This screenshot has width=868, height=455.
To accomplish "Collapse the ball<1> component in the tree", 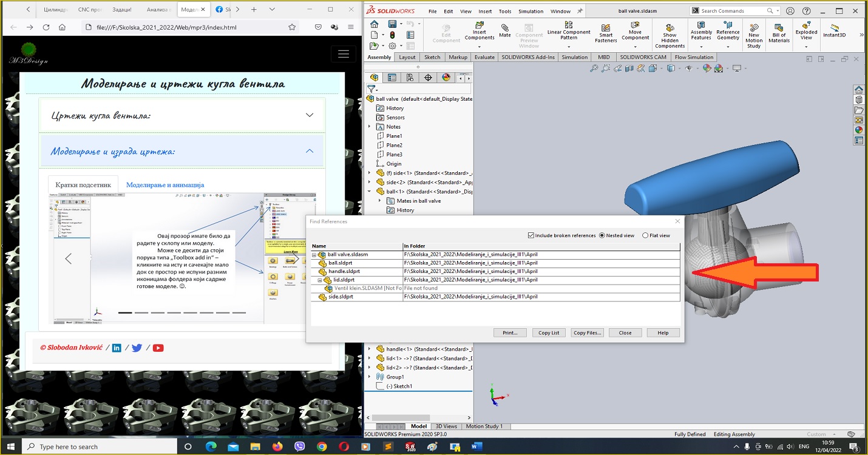I will click(369, 191).
